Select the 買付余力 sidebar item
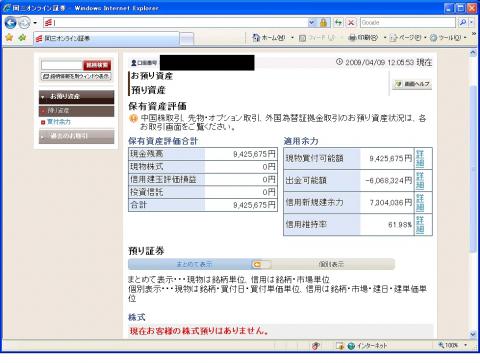The width and height of the screenshot is (480, 363). tap(59, 122)
